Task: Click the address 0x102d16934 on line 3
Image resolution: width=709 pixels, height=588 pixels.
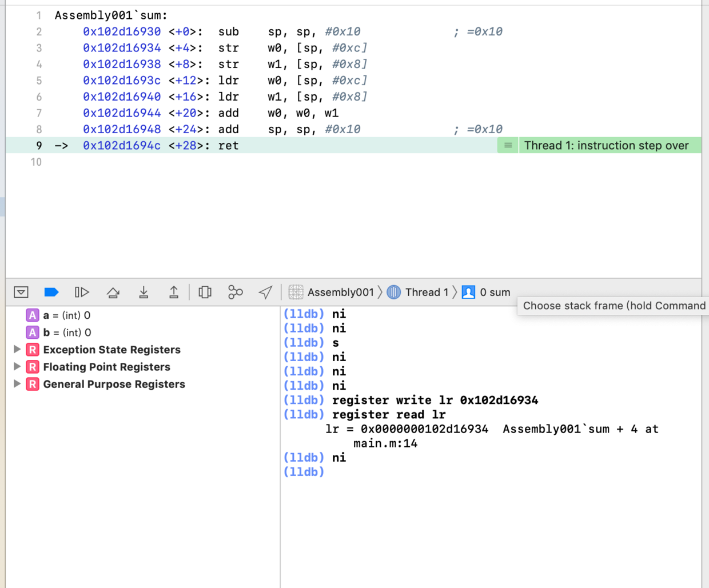Action: 122,48
